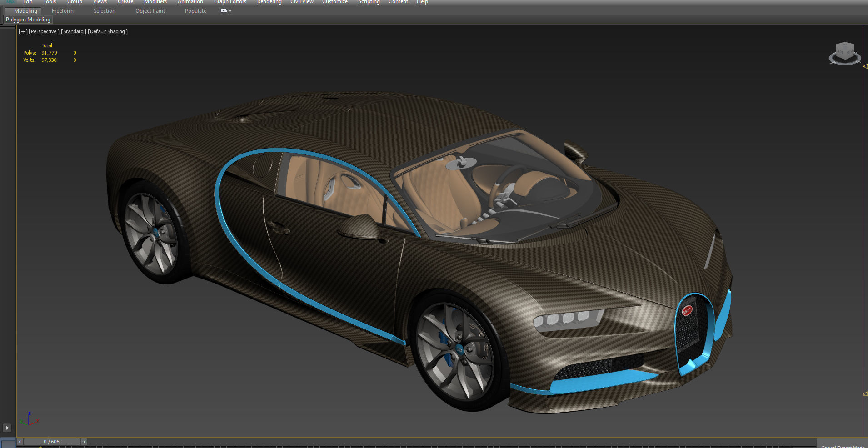The height and width of the screenshot is (448, 868).
Task: Click the ViewCube in the viewport
Action: point(845,50)
